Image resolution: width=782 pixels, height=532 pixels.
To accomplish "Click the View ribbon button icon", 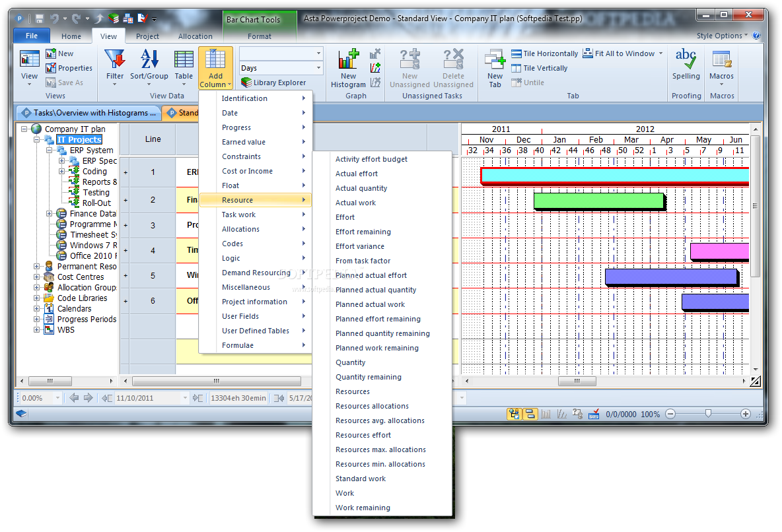I will (30, 59).
